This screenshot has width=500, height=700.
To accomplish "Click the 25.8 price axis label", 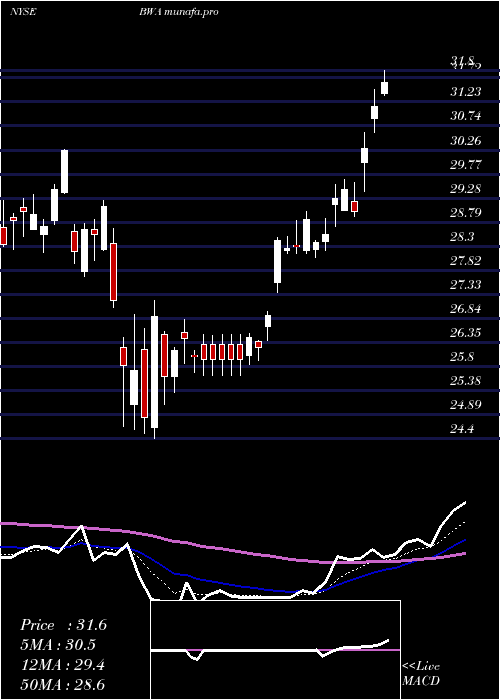I will [462, 357].
